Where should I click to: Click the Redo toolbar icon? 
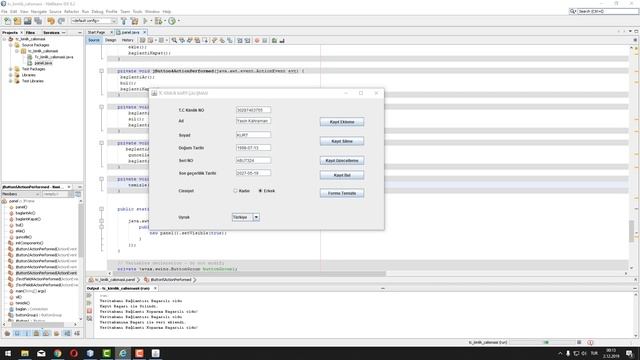(x=61, y=21)
